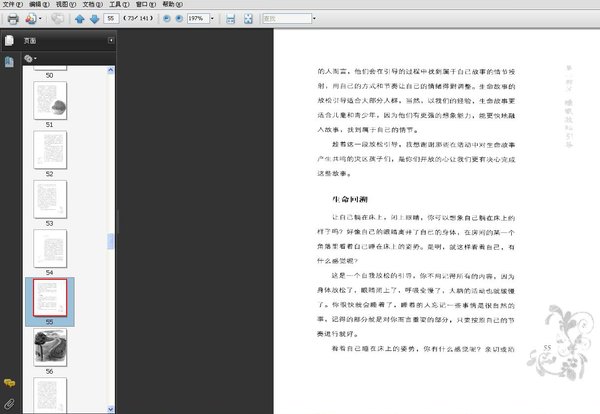This screenshot has height=414, width=600.
Task: Open the Find options dropdown arrow
Action: tap(314, 18)
